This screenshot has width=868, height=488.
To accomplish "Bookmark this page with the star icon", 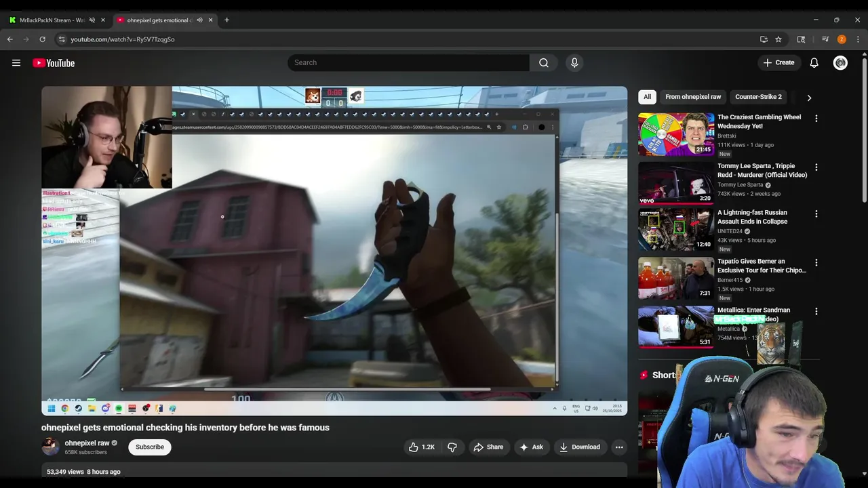I will [778, 39].
